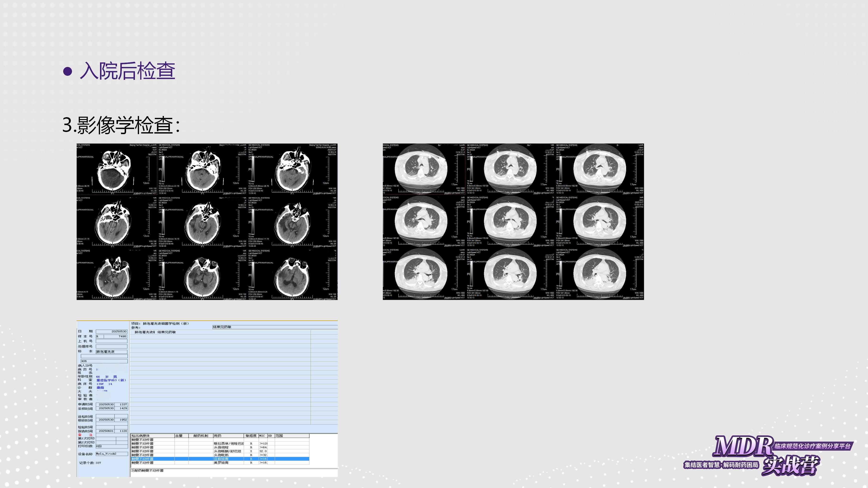Click the 耐药机制 column header
Screen dimensions: 868x488
click(200, 436)
